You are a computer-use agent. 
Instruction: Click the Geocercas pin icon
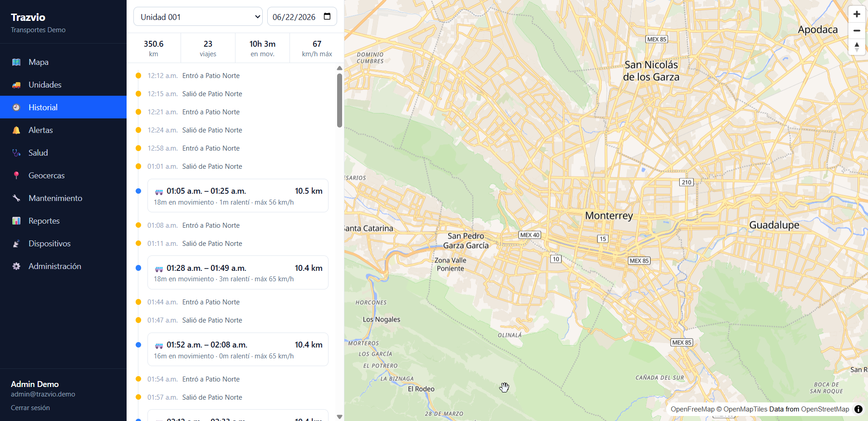[16, 176]
